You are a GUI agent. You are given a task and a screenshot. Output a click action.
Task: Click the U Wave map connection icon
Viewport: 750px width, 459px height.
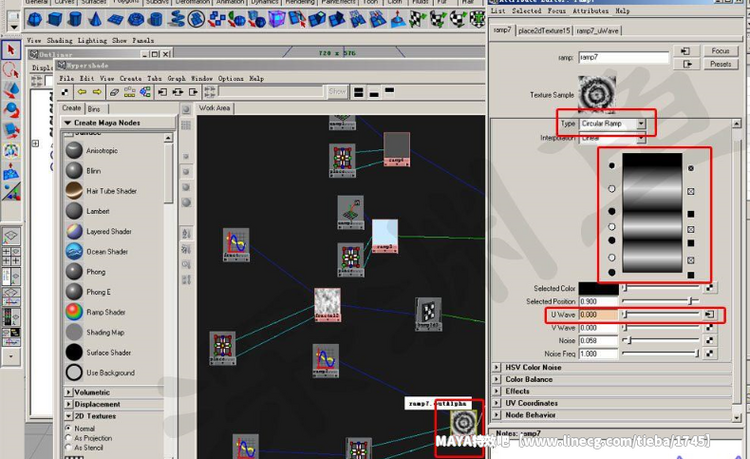pyautogui.click(x=709, y=315)
